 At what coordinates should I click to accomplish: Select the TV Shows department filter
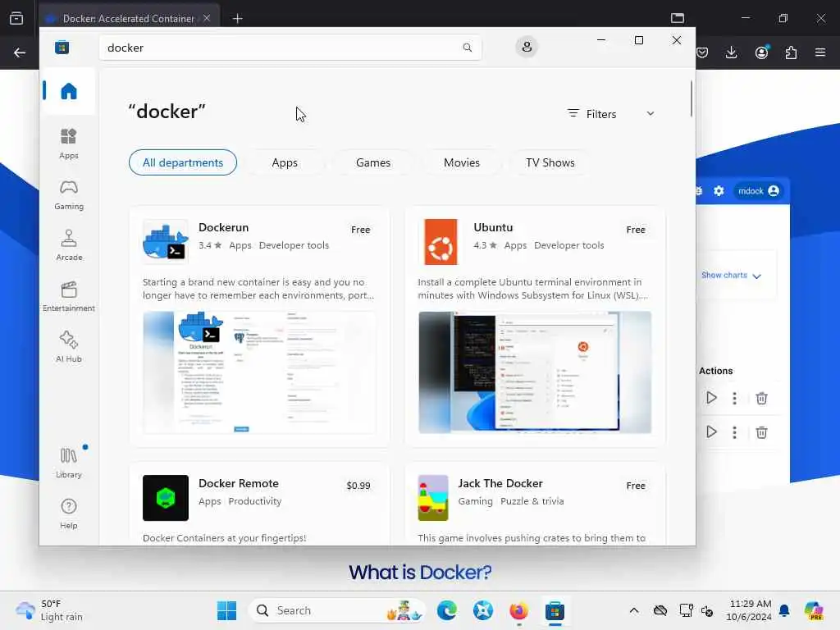[550, 162]
